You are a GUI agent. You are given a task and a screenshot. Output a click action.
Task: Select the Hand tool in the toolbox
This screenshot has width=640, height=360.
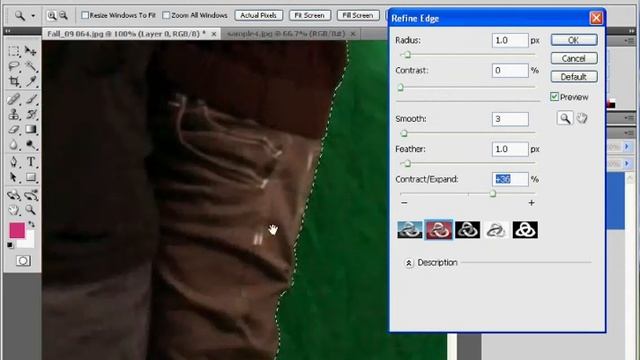pyautogui.click(x=14, y=210)
